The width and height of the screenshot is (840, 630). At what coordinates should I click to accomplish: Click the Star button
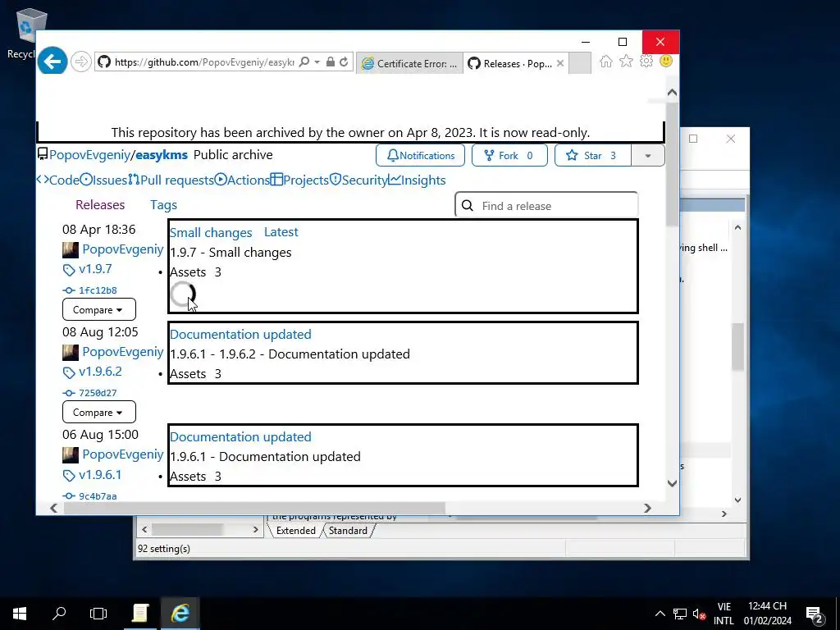[593, 155]
